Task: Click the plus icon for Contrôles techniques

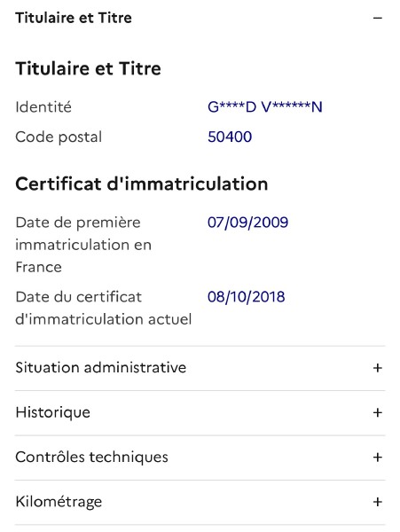Action: pos(378,458)
